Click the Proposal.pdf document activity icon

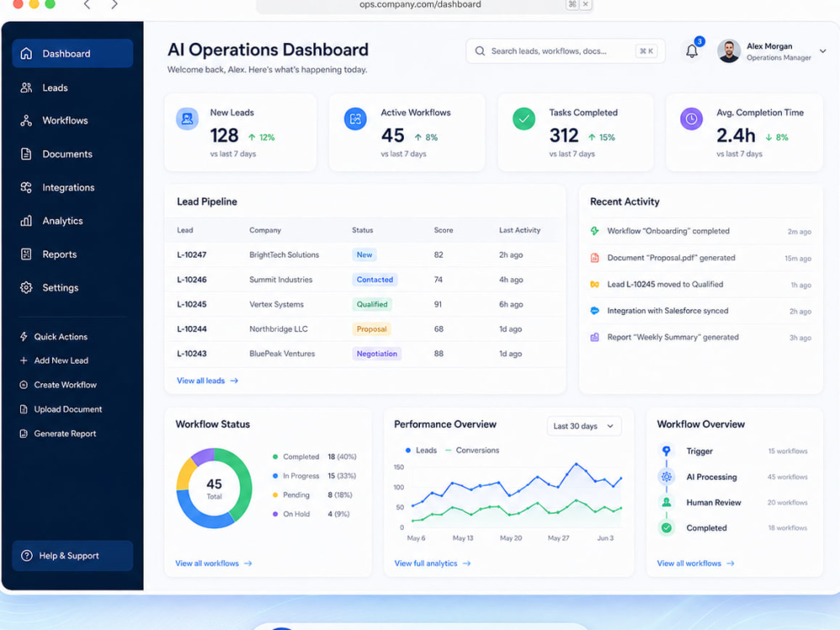point(595,258)
